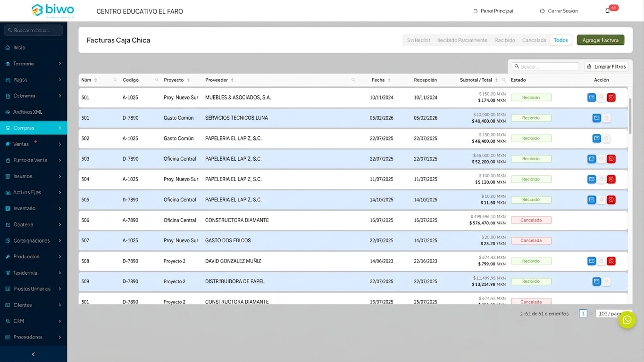644x362 pixels.
Task: Click blue envelope icon for DISTRIBUIDORA DE PAPEL row
Action: [x=596, y=281]
